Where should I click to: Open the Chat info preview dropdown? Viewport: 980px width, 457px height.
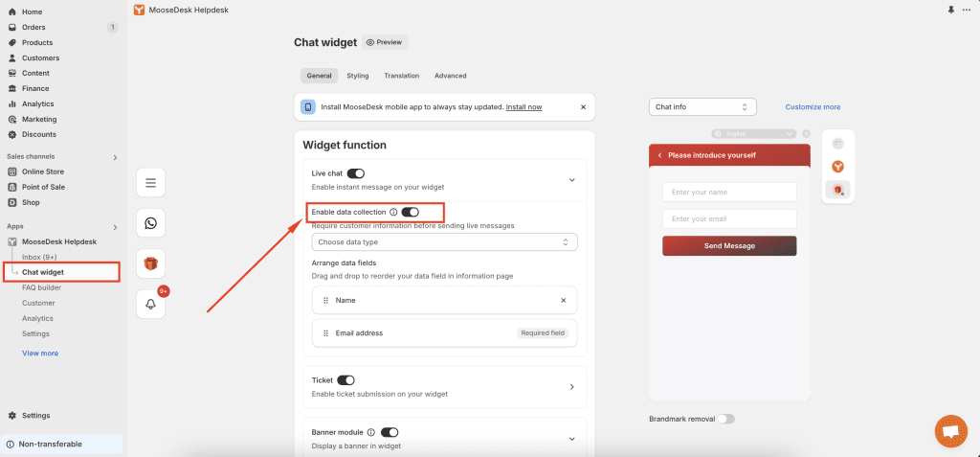pyautogui.click(x=702, y=107)
